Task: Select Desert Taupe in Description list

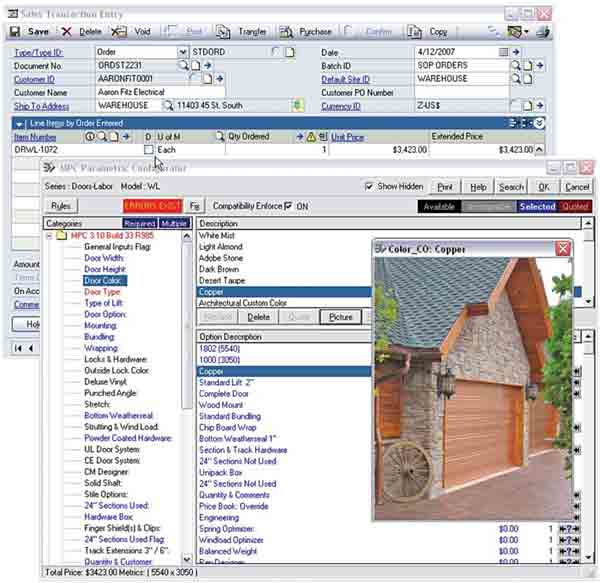Action: (225, 282)
